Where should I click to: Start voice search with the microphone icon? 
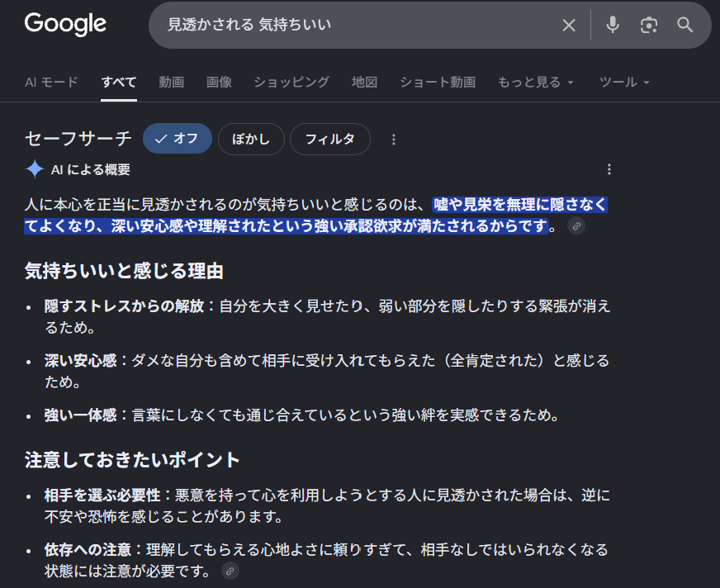click(613, 25)
